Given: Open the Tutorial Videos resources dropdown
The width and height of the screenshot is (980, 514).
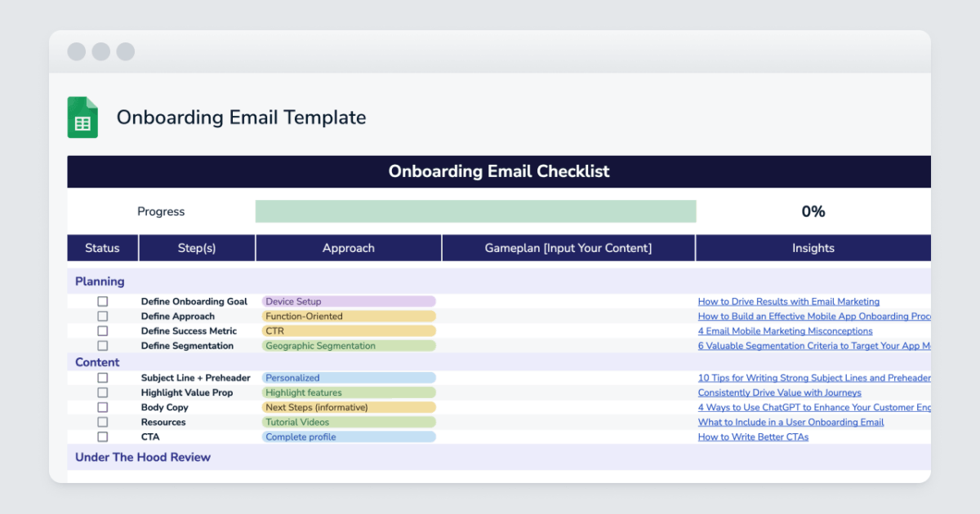Looking at the screenshot, I should (x=349, y=422).
